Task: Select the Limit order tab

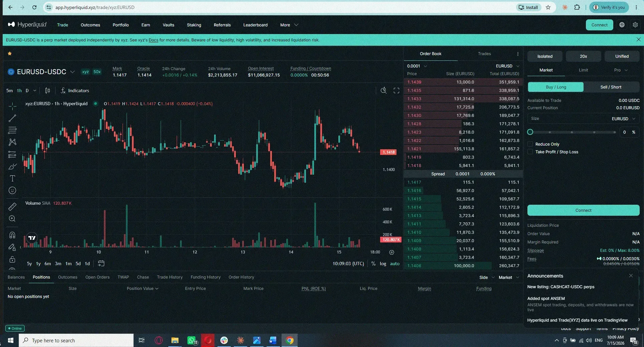Action: (583, 70)
